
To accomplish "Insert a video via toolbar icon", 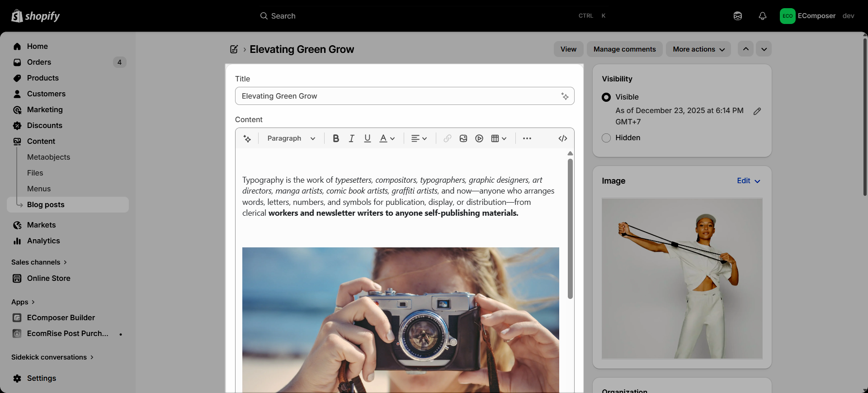I will [x=479, y=138].
